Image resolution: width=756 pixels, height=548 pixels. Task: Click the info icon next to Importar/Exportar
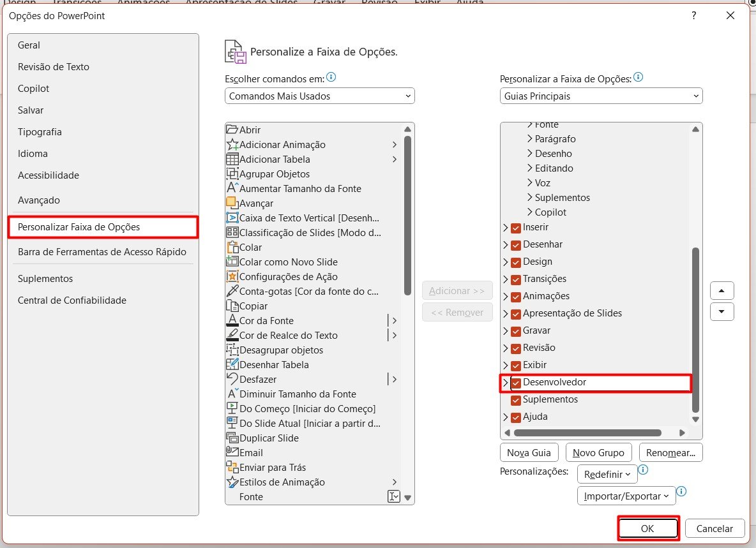tap(681, 491)
